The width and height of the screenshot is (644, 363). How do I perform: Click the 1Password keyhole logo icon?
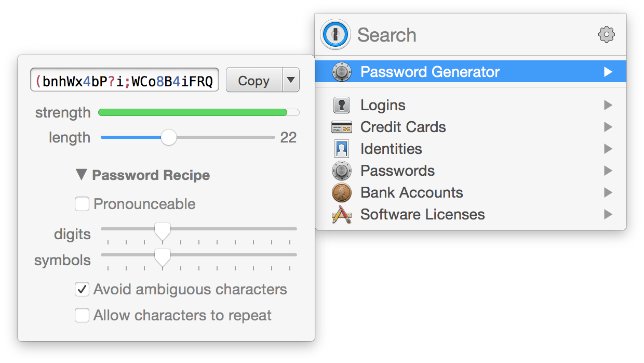(x=336, y=35)
